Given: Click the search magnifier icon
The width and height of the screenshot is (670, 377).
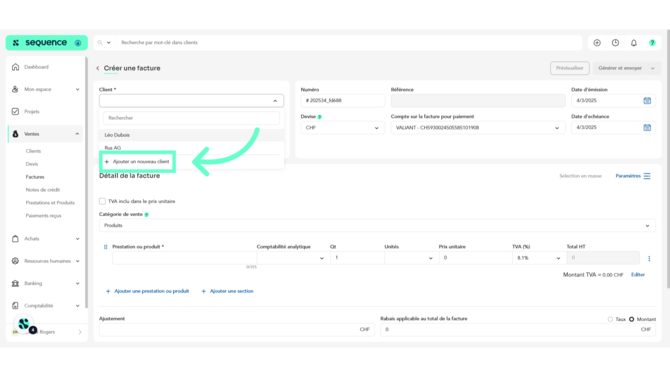Looking at the screenshot, I should 100,43.
